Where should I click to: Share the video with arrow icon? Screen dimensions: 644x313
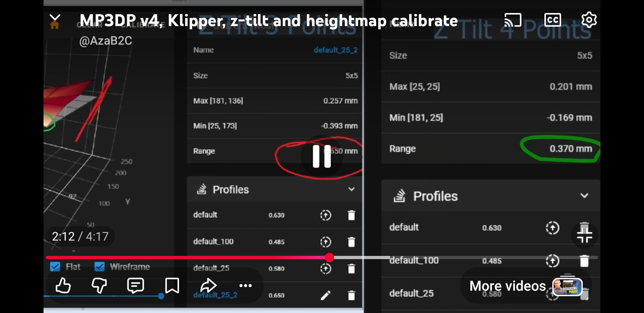coord(208,285)
